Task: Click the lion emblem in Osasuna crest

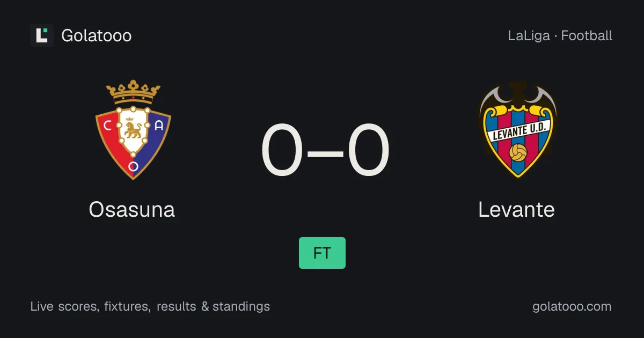Action: [x=133, y=129]
